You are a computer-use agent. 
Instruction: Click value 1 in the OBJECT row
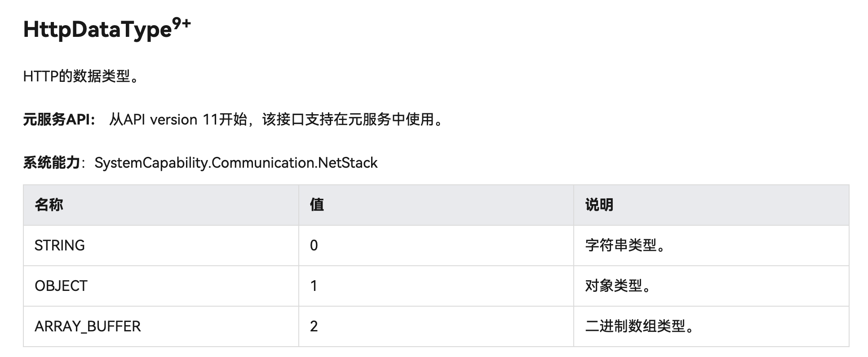point(314,286)
